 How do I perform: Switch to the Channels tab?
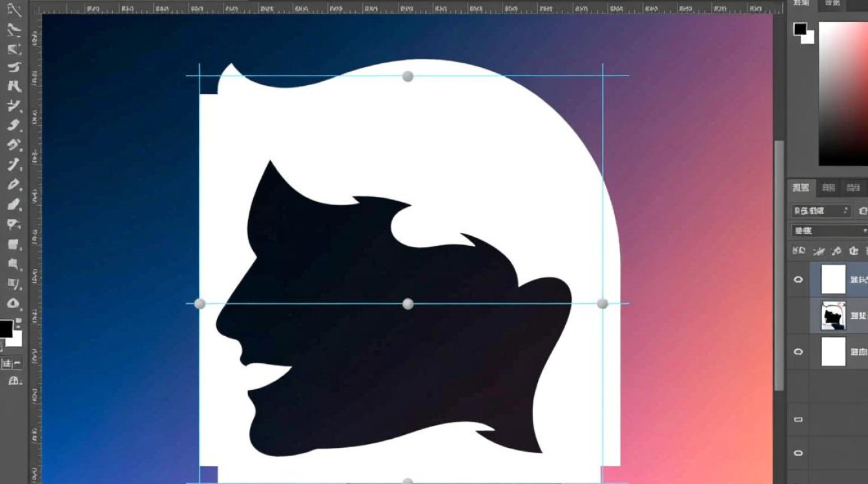point(828,188)
